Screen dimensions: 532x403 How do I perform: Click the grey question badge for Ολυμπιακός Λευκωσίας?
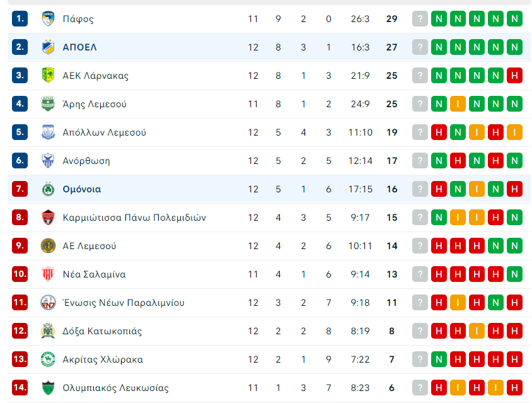tap(420, 388)
